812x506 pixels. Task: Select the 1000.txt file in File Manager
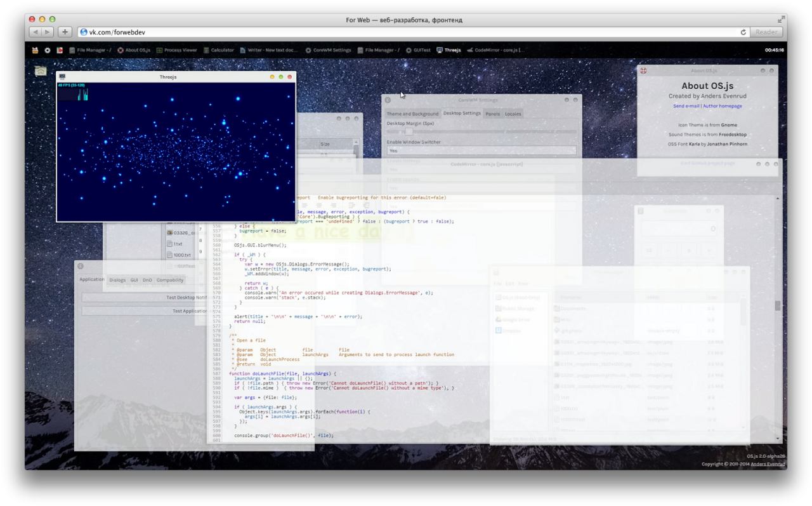tap(178, 255)
